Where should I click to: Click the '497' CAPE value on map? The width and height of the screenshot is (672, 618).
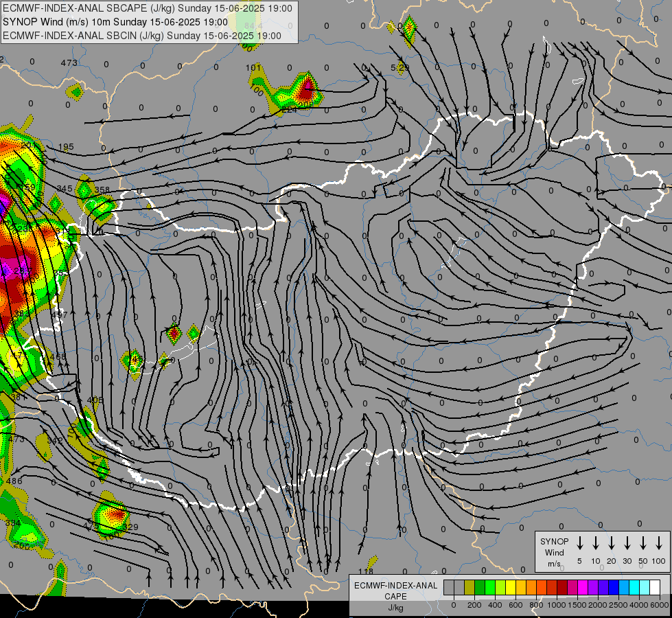click(x=60, y=314)
